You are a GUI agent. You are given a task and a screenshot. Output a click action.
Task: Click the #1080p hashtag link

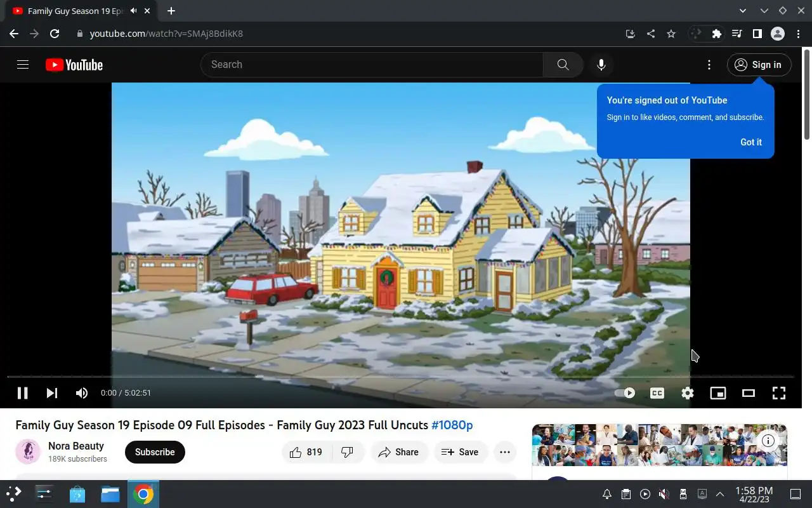[452, 425]
